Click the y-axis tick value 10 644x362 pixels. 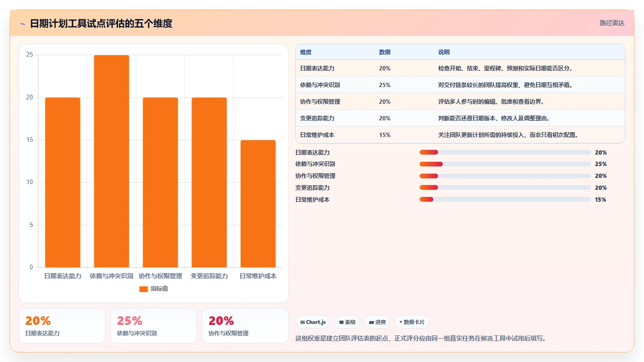click(x=29, y=182)
